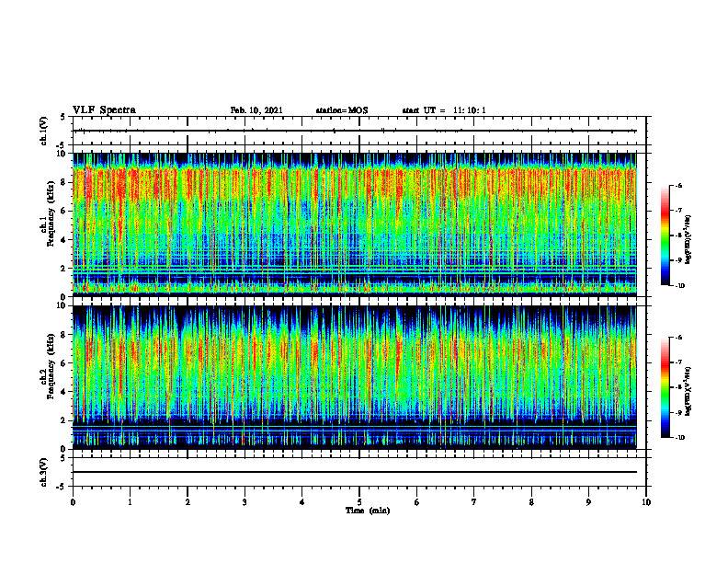Select the "start UT = 11:10: 1" text
Image resolution: width=728 pixels, height=563 pixels.
444,110
